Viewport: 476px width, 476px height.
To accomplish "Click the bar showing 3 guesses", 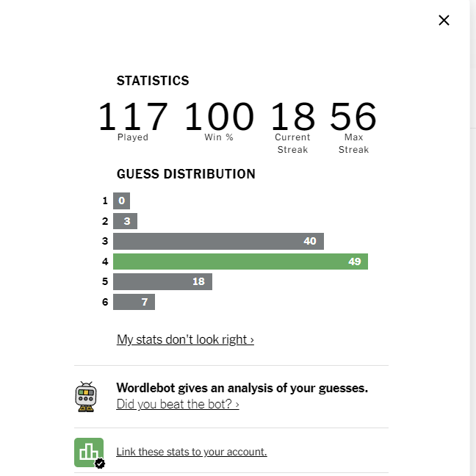I will click(x=125, y=221).
